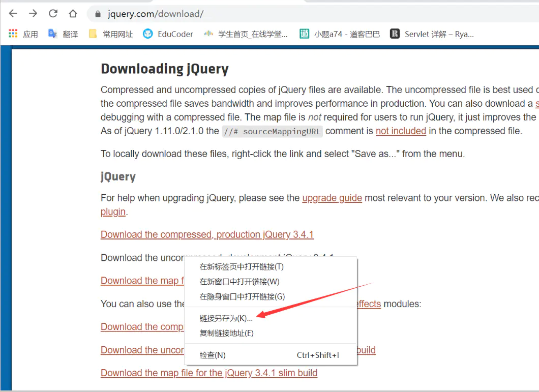Choose 在新标签页中打开链接(T) from context menu
The height and width of the screenshot is (392, 539).
(271, 267)
